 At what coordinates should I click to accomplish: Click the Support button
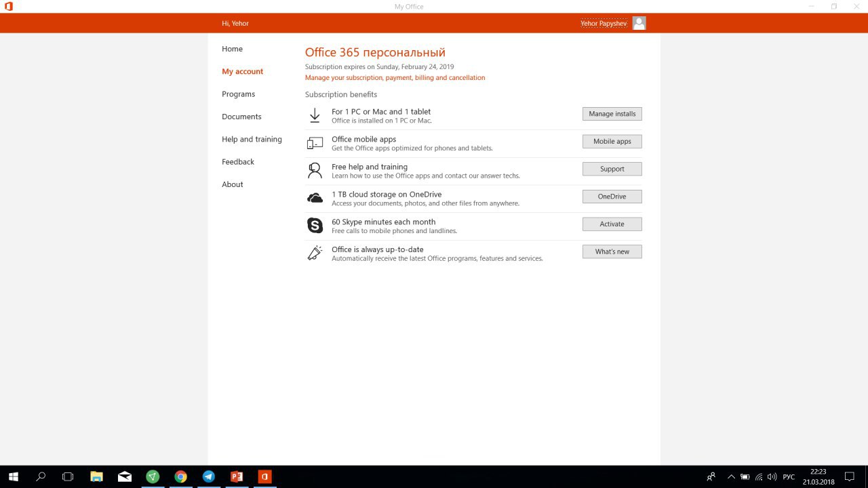pos(612,169)
